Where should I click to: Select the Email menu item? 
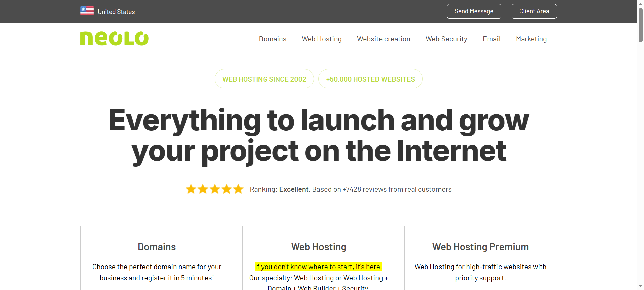pyautogui.click(x=491, y=39)
